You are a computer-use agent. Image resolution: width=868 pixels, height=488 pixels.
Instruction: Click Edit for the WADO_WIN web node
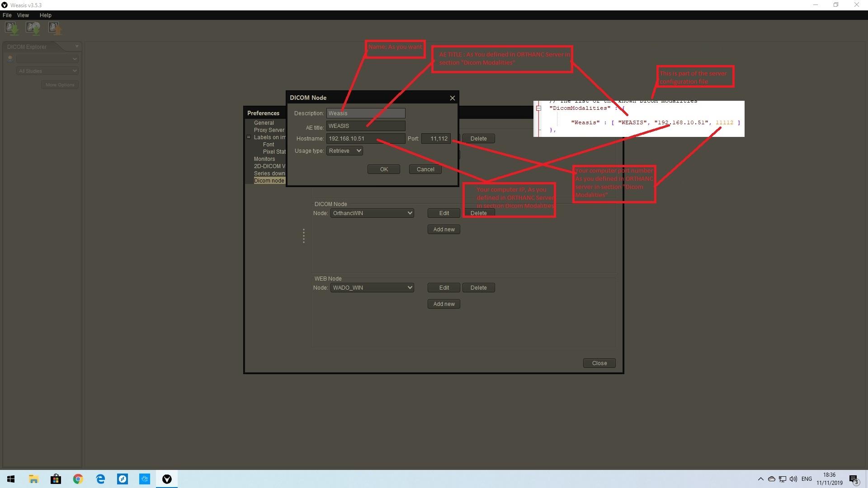(x=444, y=288)
